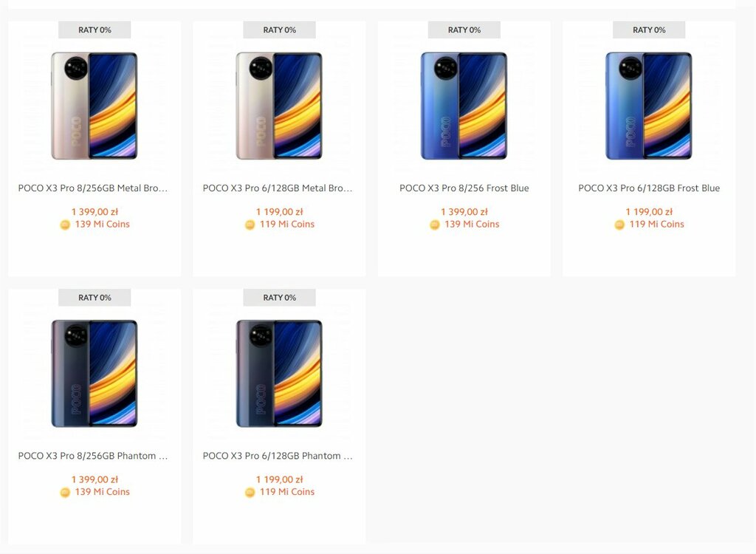Select the POCO X3 Pro 6/128GB Phantom title link

click(278, 456)
